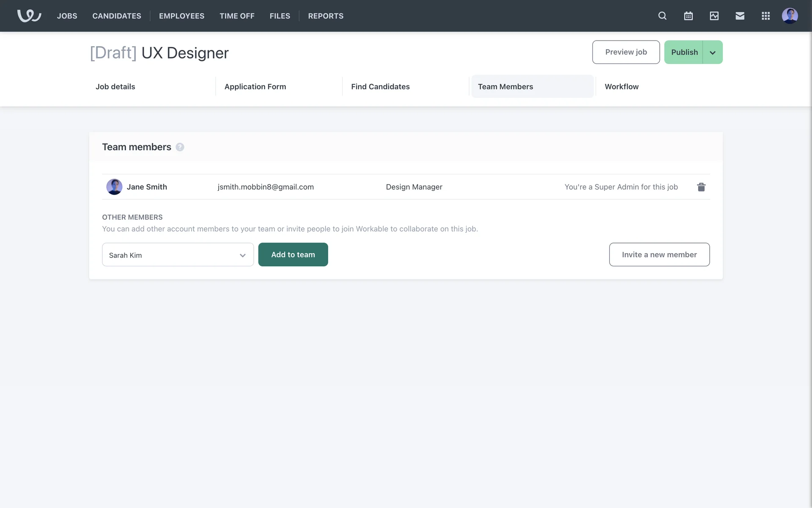Switch to the Workflow tab
The image size is (812, 508).
click(x=621, y=86)
